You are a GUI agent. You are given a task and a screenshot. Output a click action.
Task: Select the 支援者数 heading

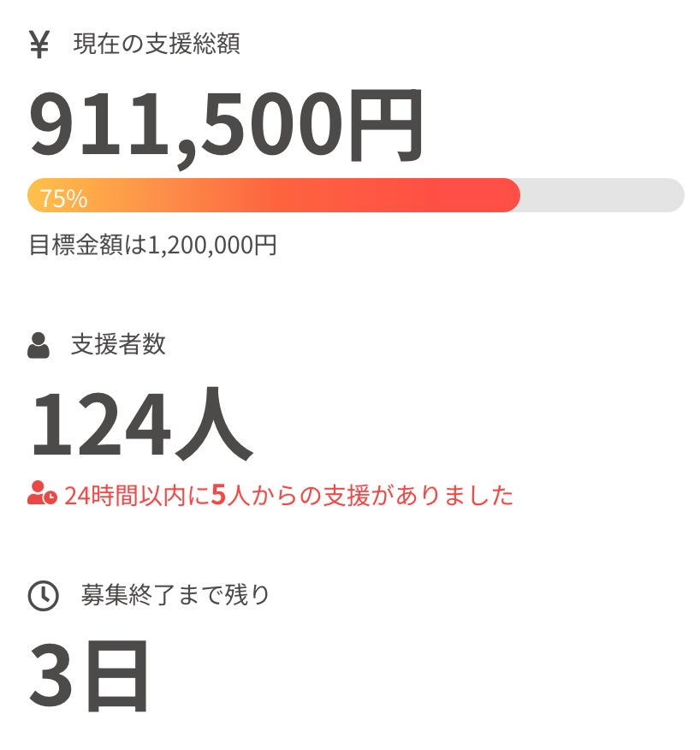pyautogui.click(x=118, y=345)
